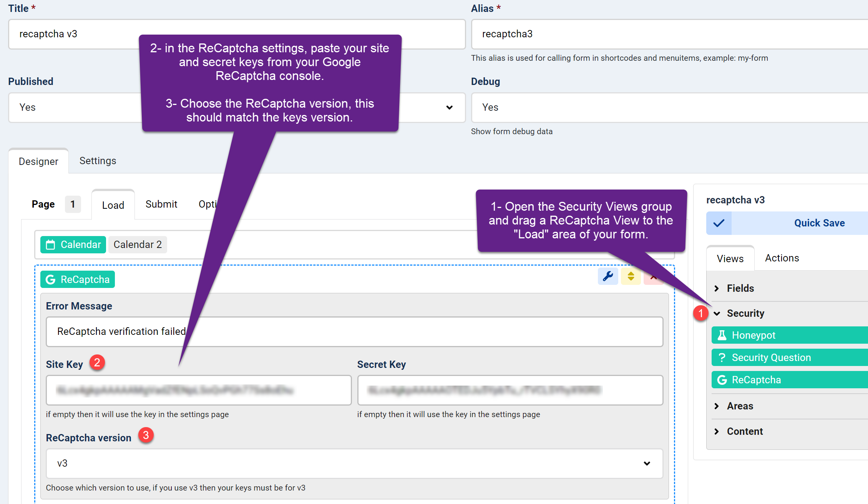
Task: Click the 'recaptcha v3' heading in the sidebar
Action: (735, 200)
